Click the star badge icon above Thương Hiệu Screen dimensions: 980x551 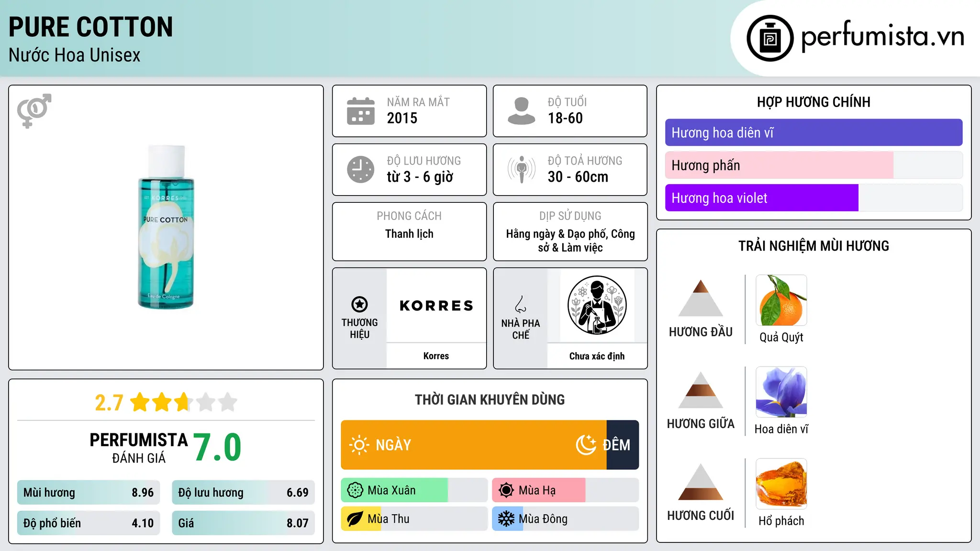coord(359,304)
